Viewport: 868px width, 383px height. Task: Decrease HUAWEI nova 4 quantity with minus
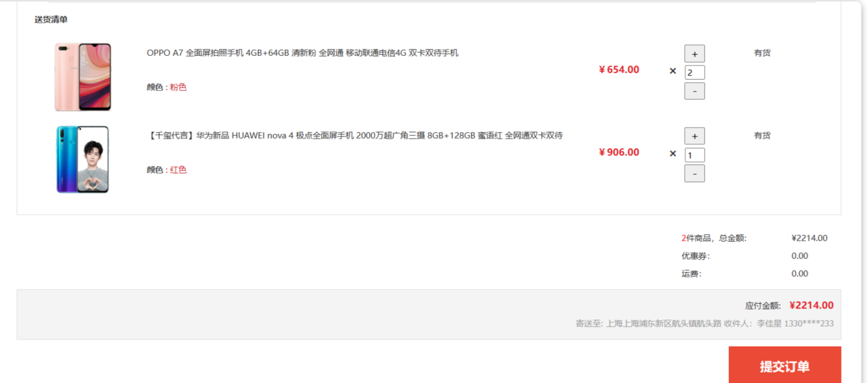[694, 174]
